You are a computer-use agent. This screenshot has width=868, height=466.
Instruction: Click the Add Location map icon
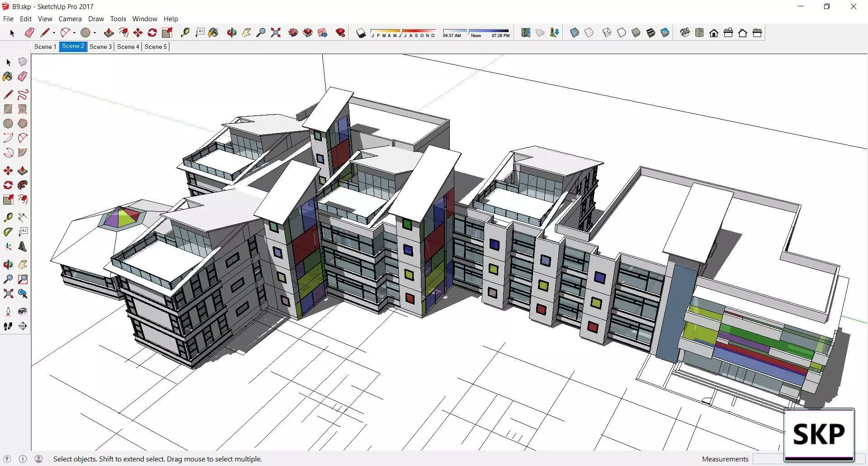(526, 33)
